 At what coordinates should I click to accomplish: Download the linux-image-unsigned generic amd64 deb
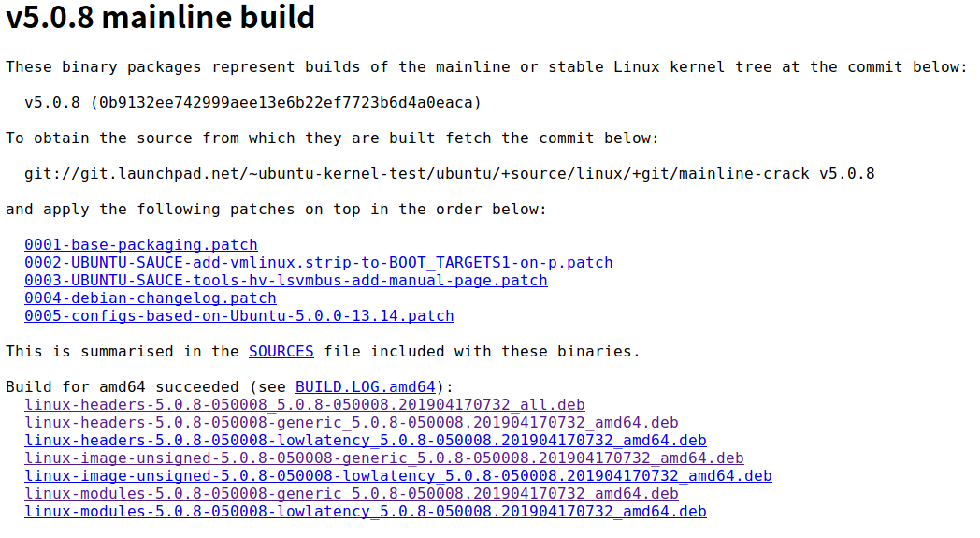[383, 458]
